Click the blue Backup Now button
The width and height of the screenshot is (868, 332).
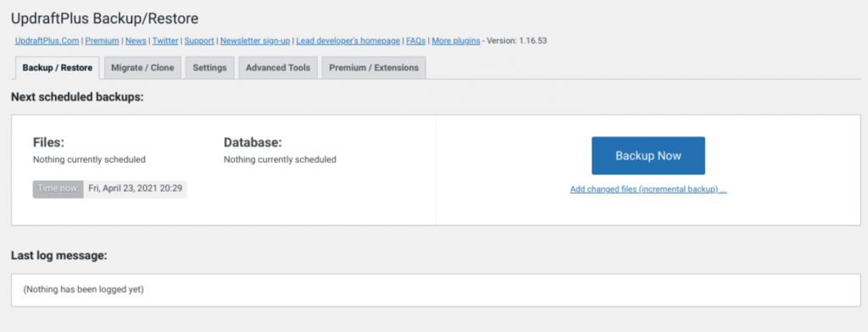click(x=648, y=156)
